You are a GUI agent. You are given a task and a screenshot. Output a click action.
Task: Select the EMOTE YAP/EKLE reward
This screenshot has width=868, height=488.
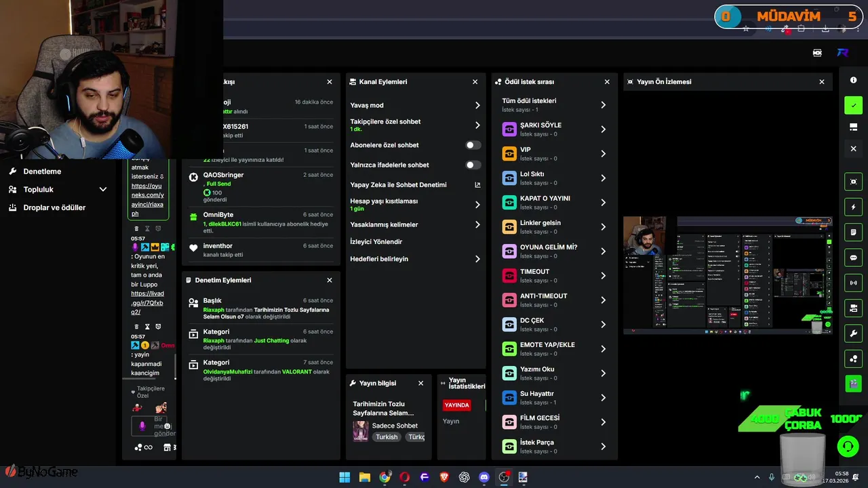554,349
